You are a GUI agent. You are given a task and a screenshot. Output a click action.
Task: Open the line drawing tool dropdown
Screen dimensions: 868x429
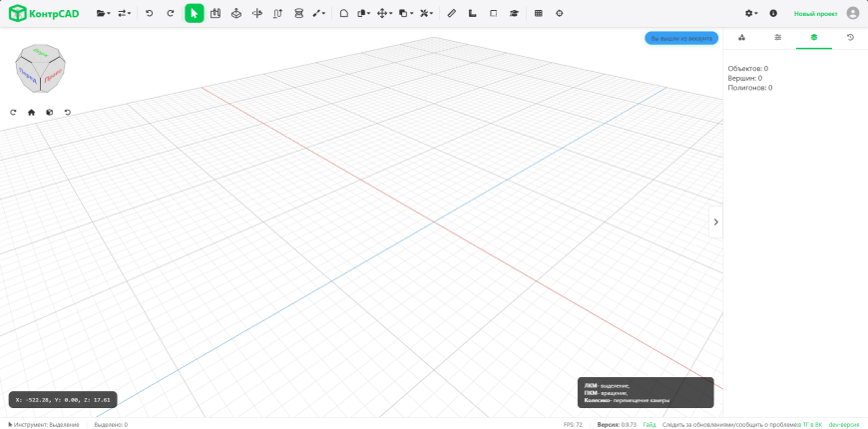tap(319, 13)
